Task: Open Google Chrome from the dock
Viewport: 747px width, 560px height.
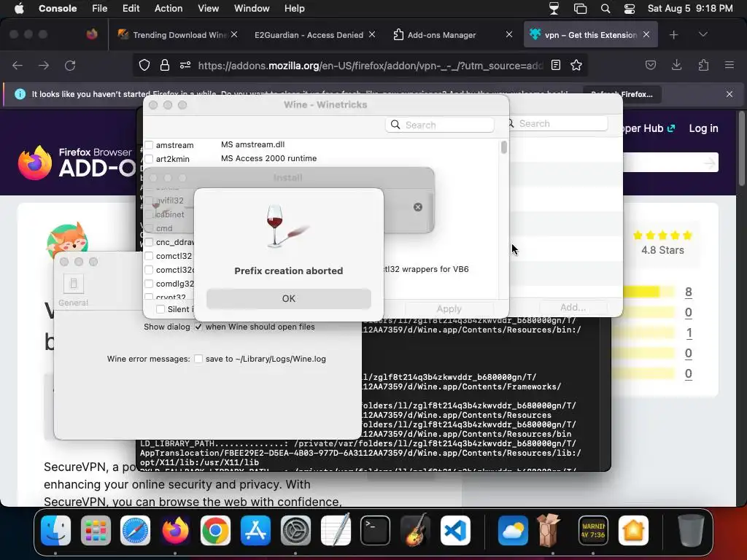Action: click(215, 531)
